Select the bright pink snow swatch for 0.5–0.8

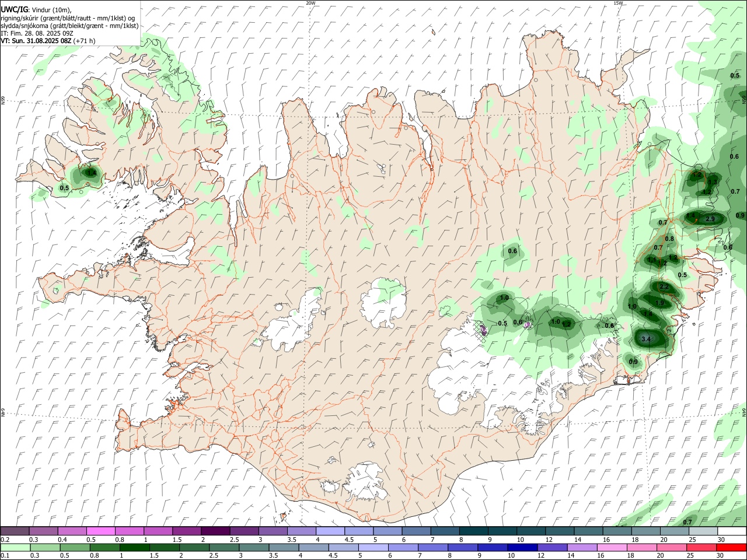pyautogui.click(x=101, y=531)
